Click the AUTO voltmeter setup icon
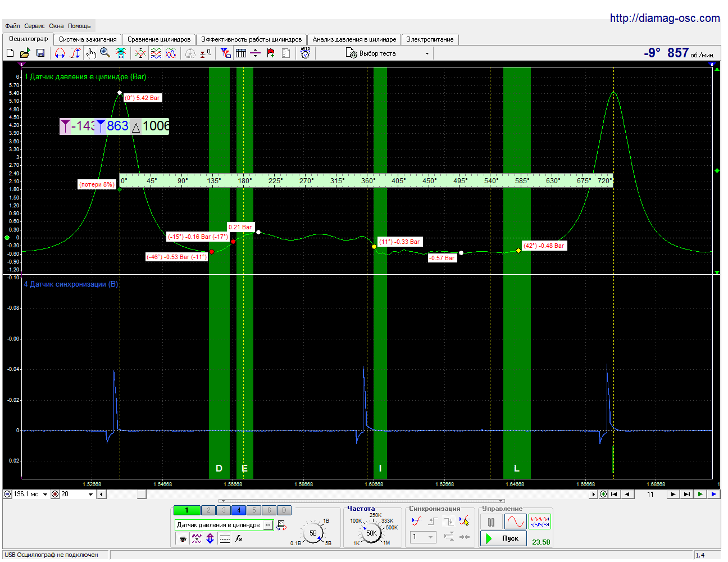 [x=305, y=53]
